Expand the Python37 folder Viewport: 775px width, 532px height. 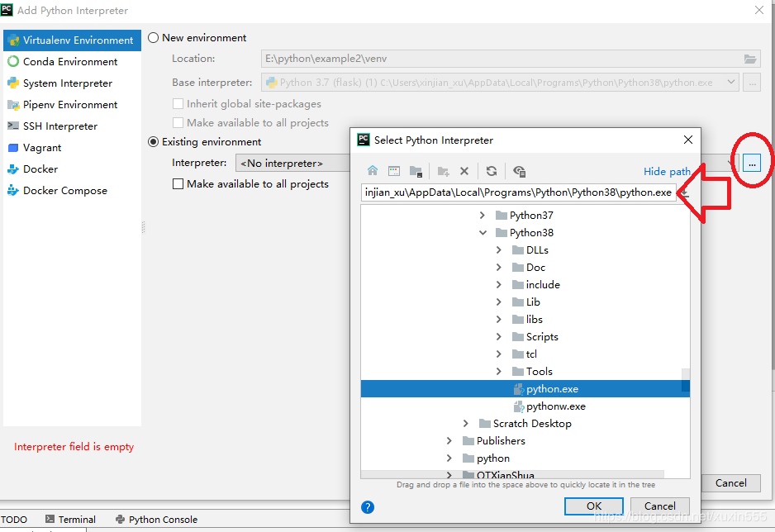point(482,216)
